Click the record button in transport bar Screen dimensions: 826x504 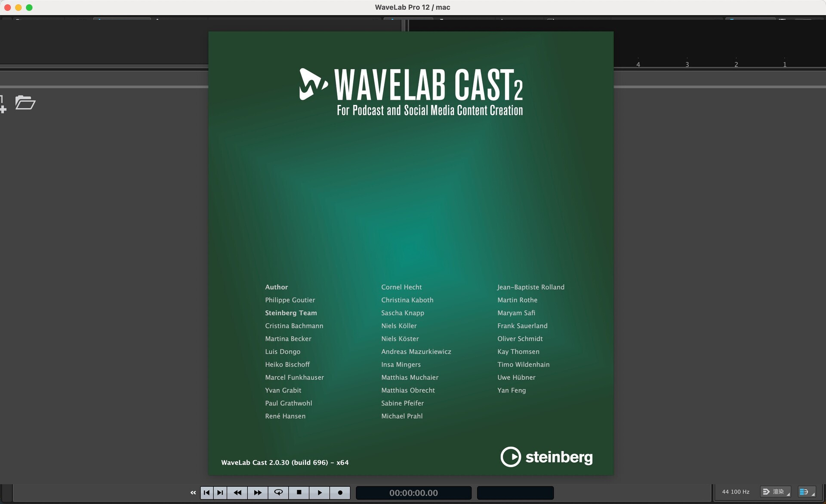(x=340, y=493)
